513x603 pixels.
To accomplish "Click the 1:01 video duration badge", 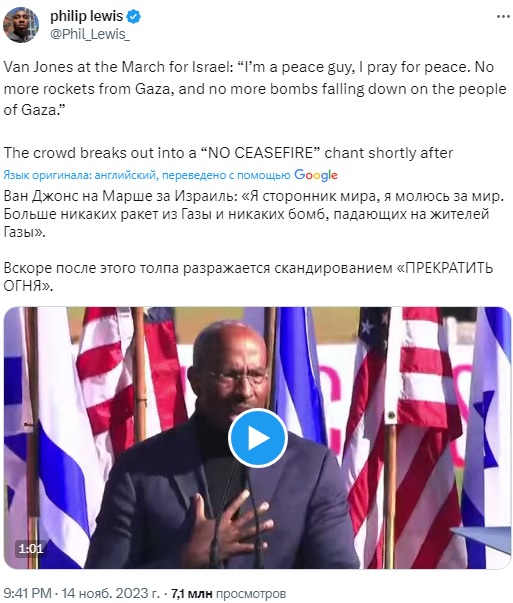I will pyautogui.click(x=31, y=548).
